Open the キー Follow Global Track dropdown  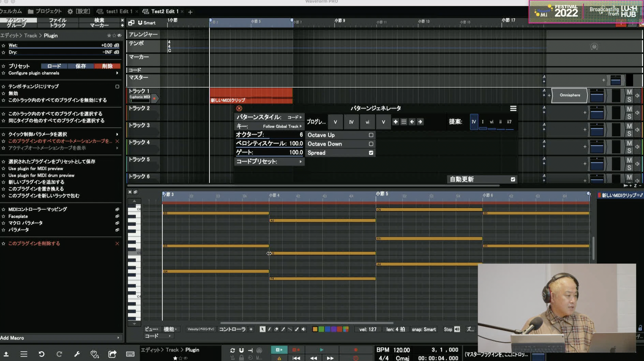coord(269,126)
